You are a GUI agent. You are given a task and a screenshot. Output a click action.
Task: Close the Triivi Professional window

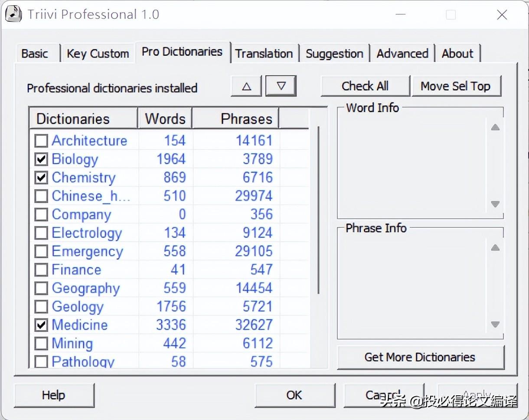[x=502, y=15]
